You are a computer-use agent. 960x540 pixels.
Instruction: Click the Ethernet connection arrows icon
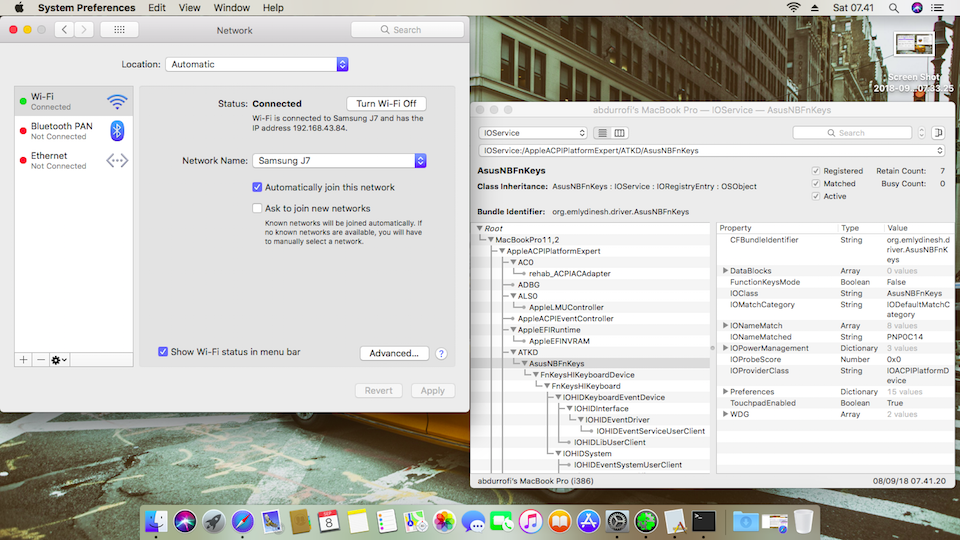(x=117, y=160)
